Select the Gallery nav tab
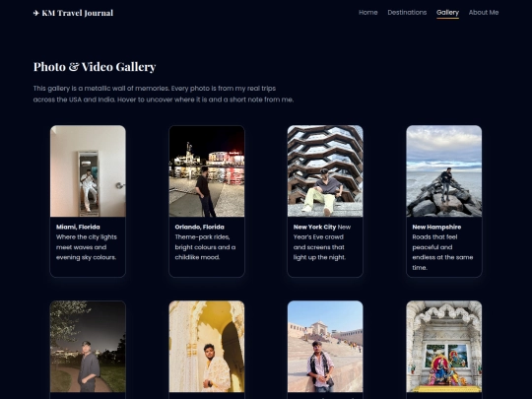This screenshot has height=399, width=532. click(447, 13)
